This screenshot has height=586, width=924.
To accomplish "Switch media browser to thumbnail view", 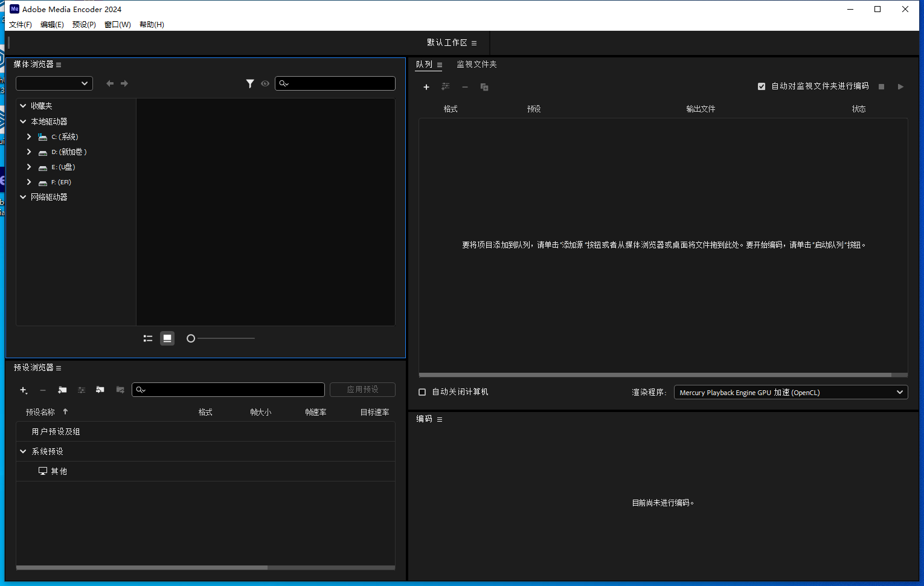I will pos(167,338).
